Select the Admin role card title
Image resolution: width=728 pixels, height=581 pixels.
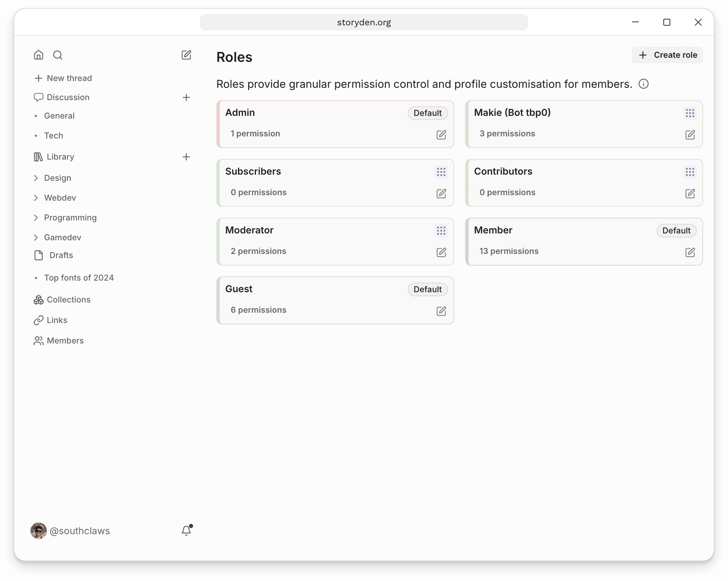tap(240, 113)
